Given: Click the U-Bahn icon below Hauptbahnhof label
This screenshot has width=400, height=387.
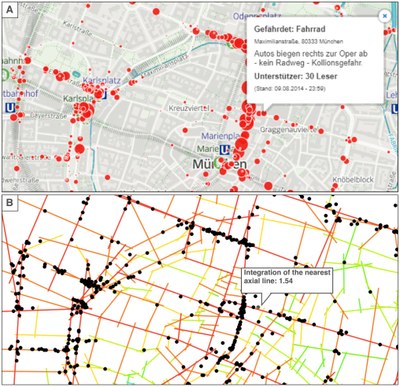Looking at the screenshot, I should point(10,107).
